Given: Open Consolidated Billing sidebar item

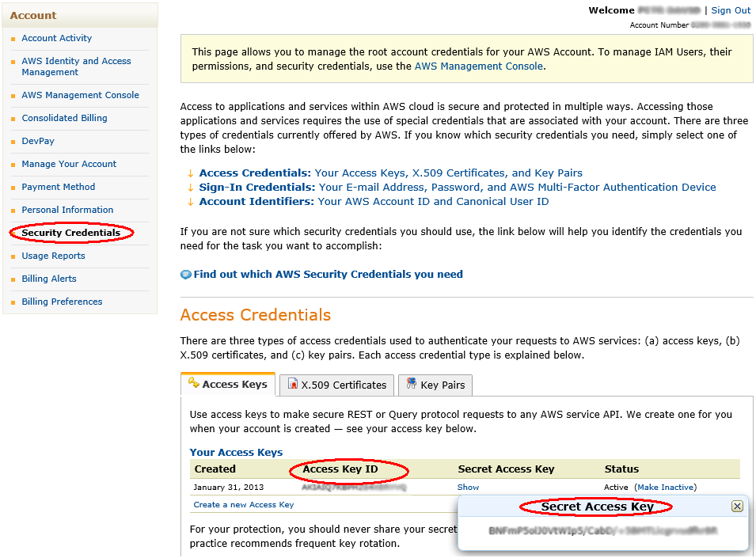Looking at the screenshot, I should [x=65, y=118].
